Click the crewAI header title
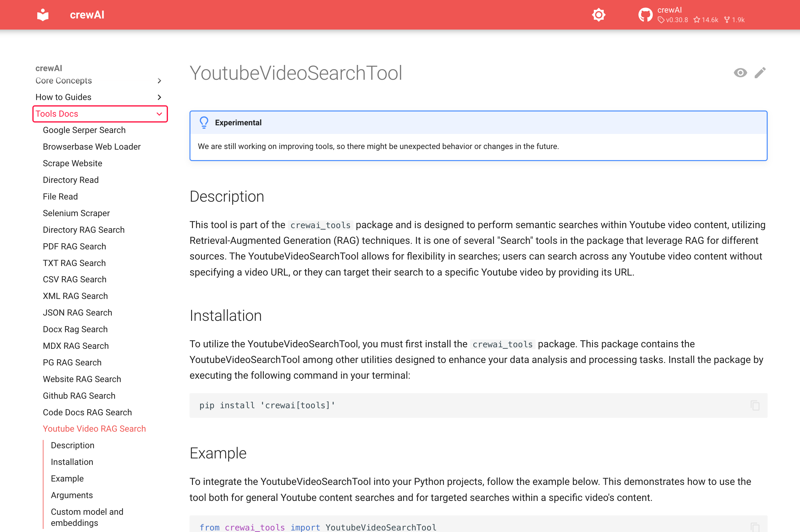The height and width of the screenshot is (532, 800). tap(87, 15)
